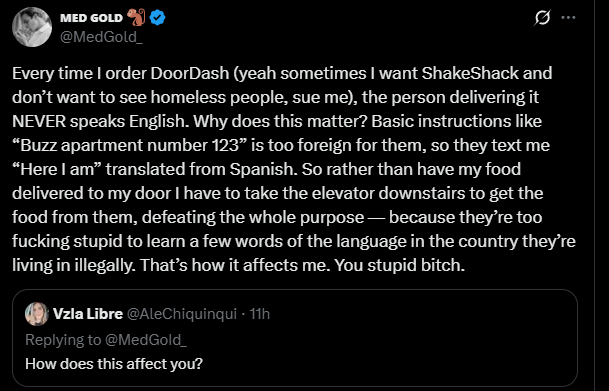Open the @MedGold_ handle under the name

pyautogui.click(x=101, y=37)
